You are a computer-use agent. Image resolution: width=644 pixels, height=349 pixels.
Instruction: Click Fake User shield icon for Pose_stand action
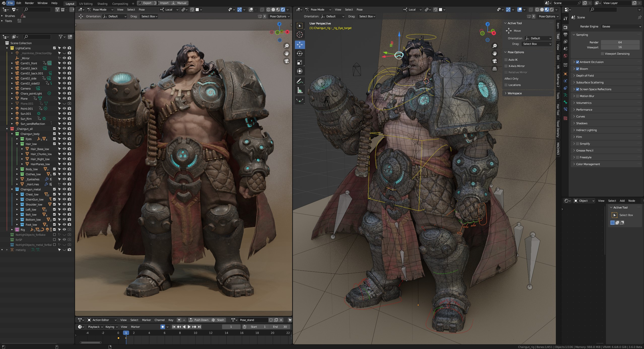[271, 320]
